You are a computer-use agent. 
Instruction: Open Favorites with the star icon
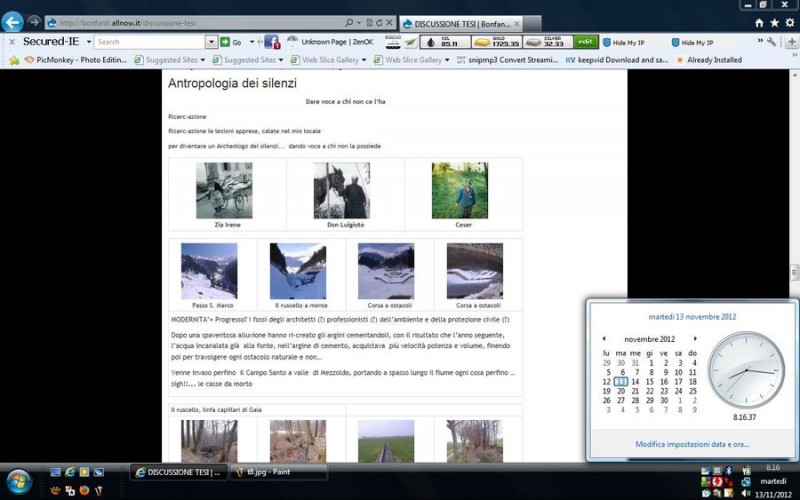[x=775, y=22]
